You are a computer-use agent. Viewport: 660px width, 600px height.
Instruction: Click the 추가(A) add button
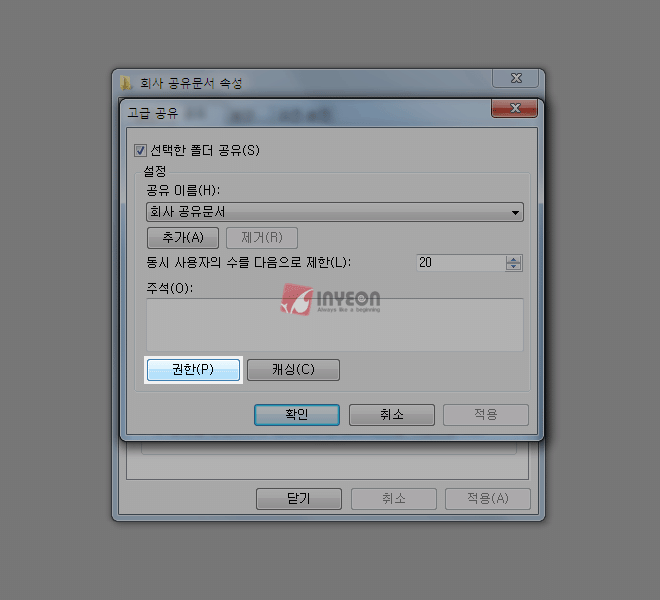click(183, 238)
